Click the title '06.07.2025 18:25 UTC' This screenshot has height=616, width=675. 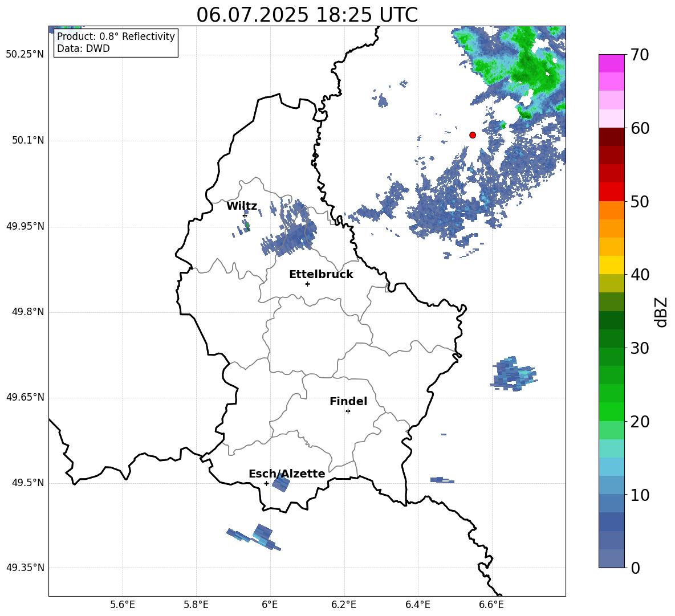coord(307,15)
